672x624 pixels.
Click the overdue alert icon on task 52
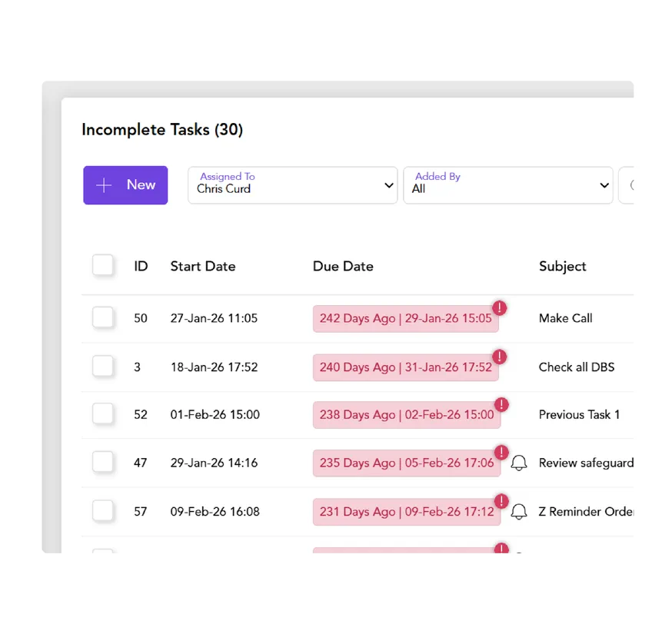pos(501,404)
